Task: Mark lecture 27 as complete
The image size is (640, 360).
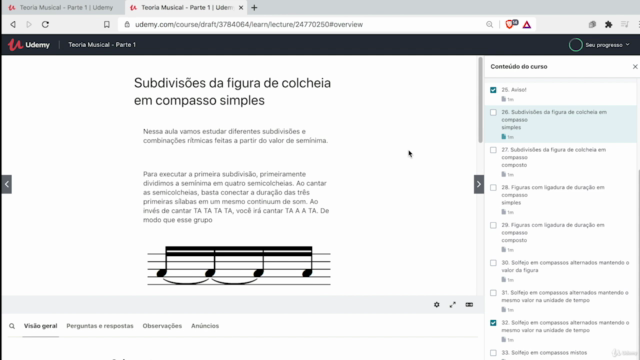Action: (x=493, y=150)
